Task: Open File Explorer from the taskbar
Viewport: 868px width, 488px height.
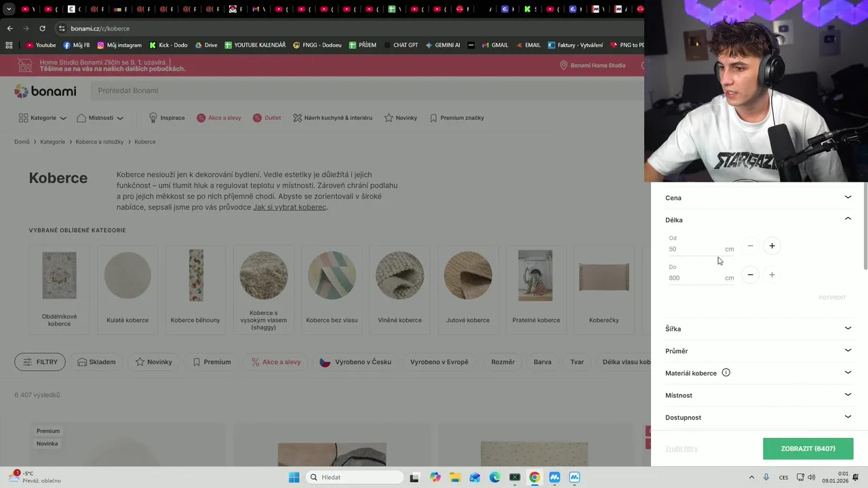Action: tap(454, 477)
